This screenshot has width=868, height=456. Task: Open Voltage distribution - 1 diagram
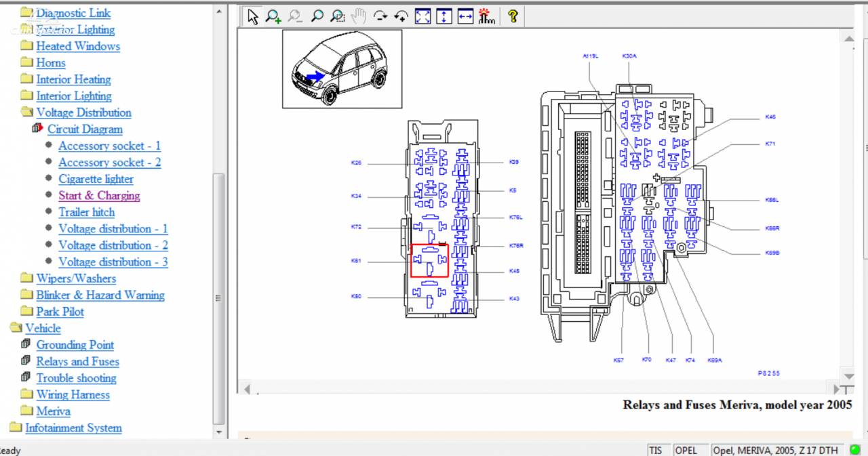point(113,228)
